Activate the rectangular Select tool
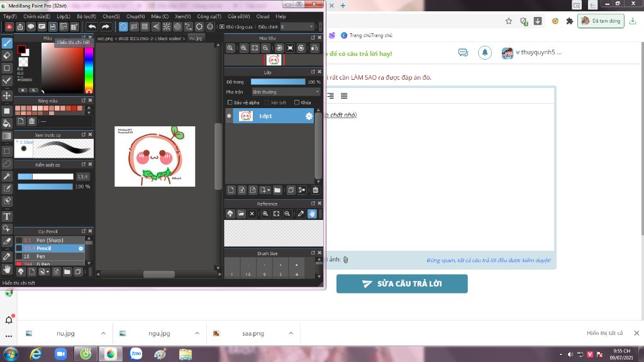Screen dimensions: 644x362 (x=7, y=151)
